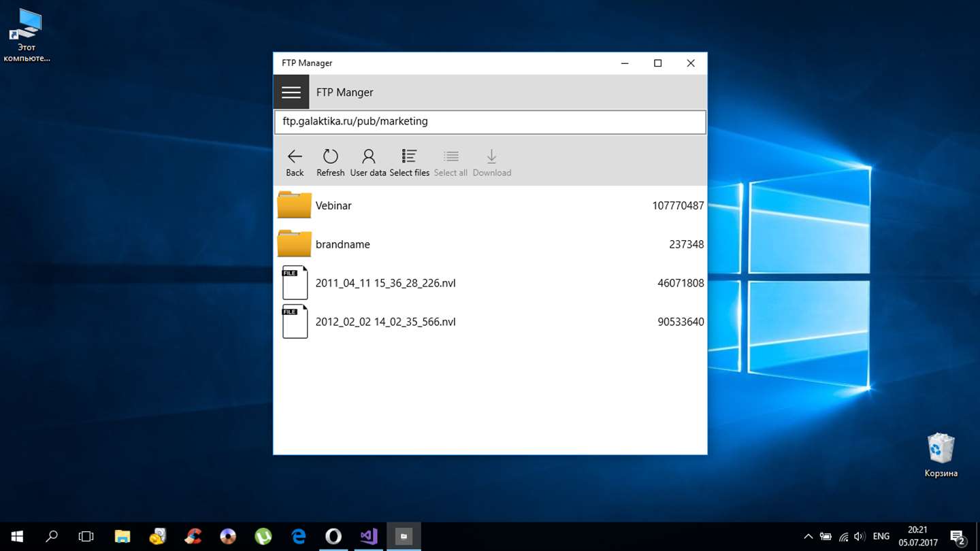The height and width of the screenshot is (551, 980).
Task: Open the Windows Start menu
Action: [17, 537]
